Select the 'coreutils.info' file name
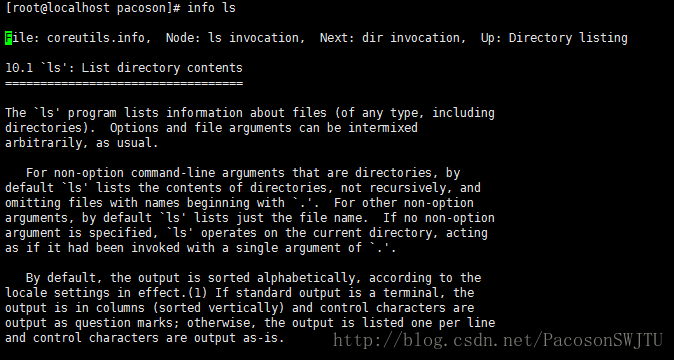The width and height of the screenshot is (674, 360). point(98,38)
